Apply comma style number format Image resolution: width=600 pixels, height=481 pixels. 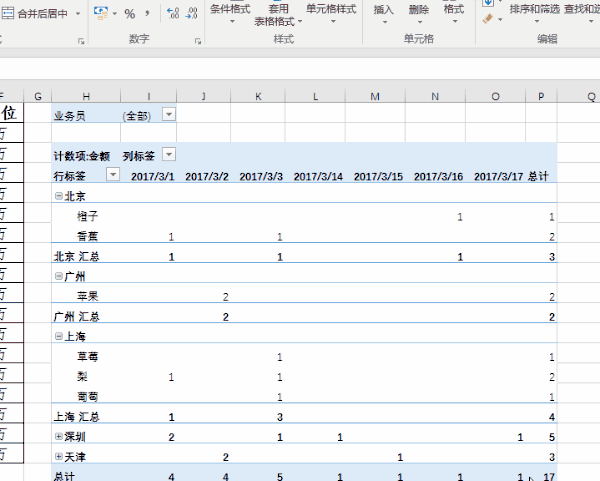tap(147, 13)
